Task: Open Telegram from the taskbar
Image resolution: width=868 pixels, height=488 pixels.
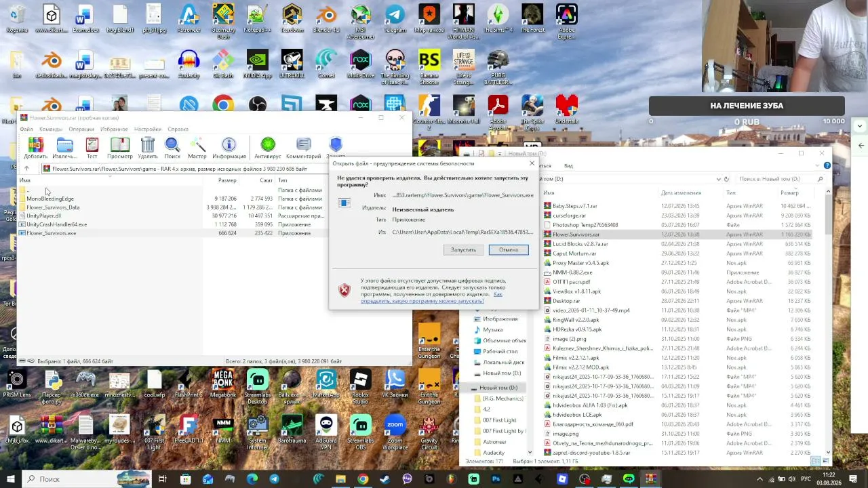Action: click(x=274, y=479)
